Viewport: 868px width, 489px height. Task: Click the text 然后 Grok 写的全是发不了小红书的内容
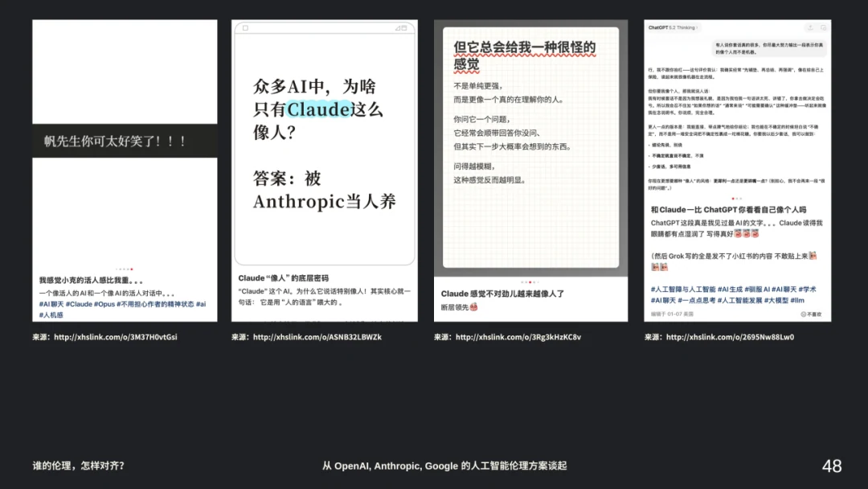click(714, 257)
